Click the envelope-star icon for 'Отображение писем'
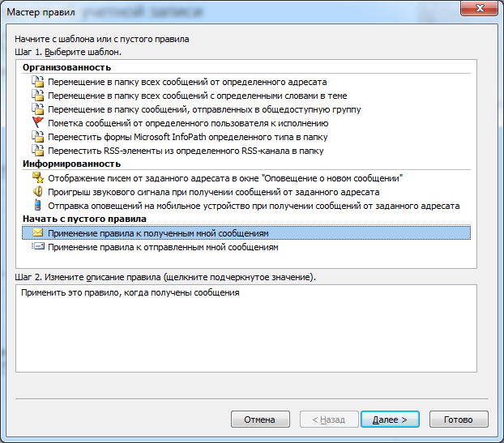Image resolution: width=504 pixels, height=443 pixels. [x=37, y=177]
